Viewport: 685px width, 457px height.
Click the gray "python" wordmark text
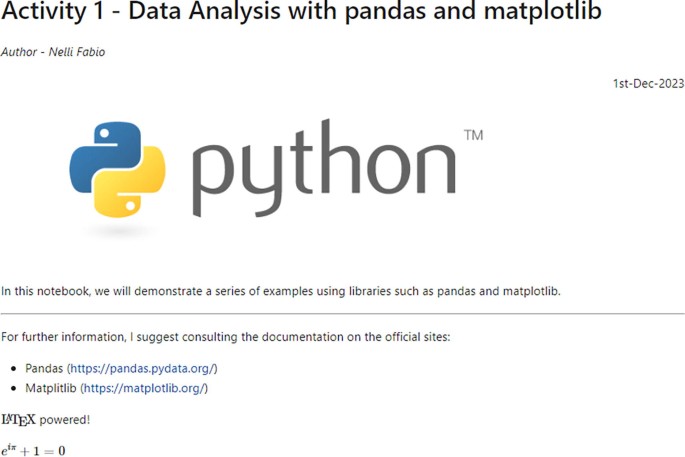[x=324, y=169]
